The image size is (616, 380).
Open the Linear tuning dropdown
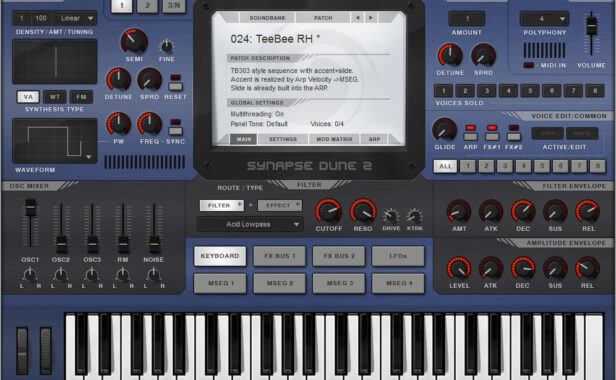click(x=75, y=18)
